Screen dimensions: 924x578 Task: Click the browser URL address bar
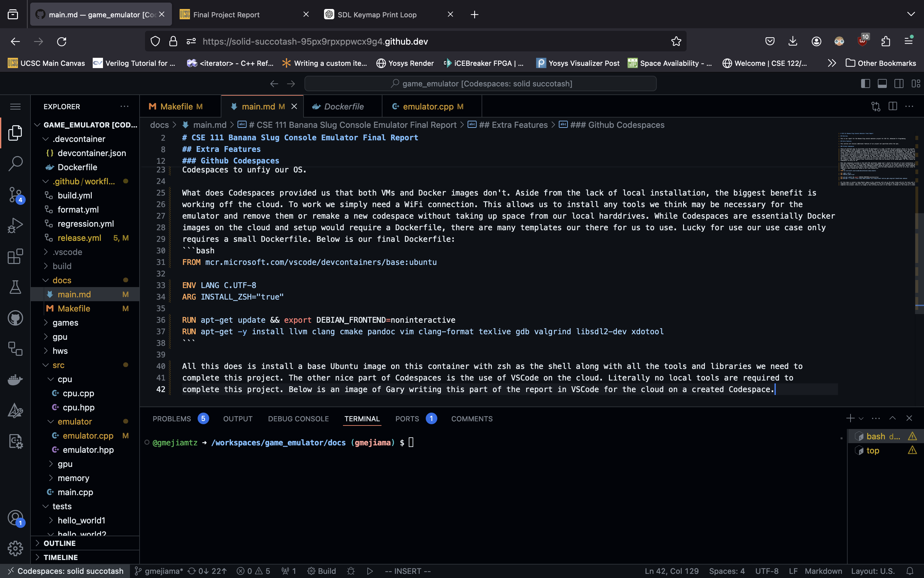click(x=415, y=41)
